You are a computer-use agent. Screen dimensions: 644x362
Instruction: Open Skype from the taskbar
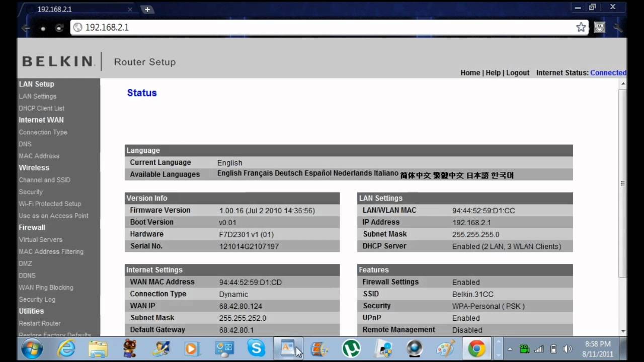256,348
